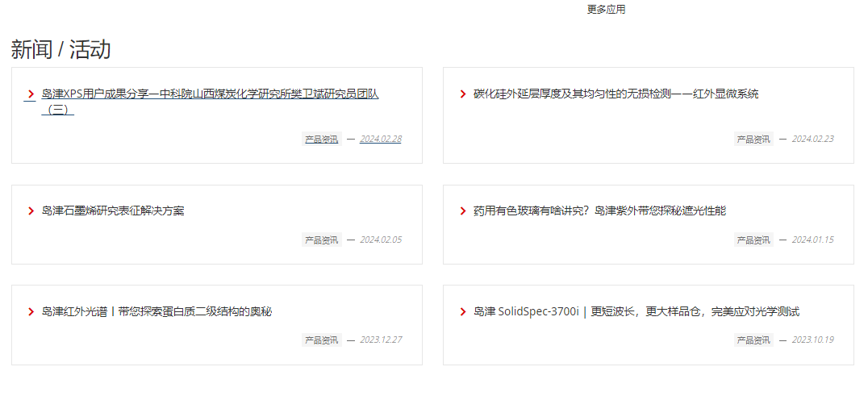The image size is (868, 396).
Task: Open the 岛津XPS用户成果分享 news article
Action: point(210,102)
